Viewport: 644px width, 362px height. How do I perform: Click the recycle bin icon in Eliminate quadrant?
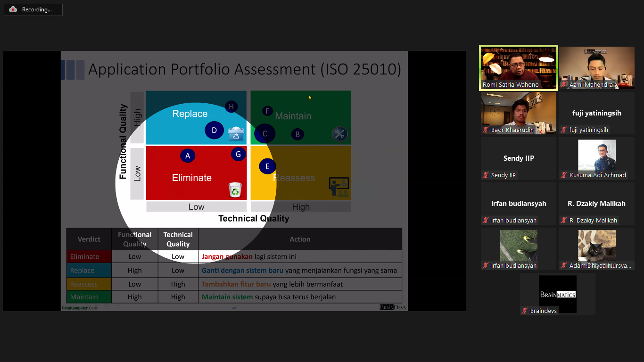[235, 189]
